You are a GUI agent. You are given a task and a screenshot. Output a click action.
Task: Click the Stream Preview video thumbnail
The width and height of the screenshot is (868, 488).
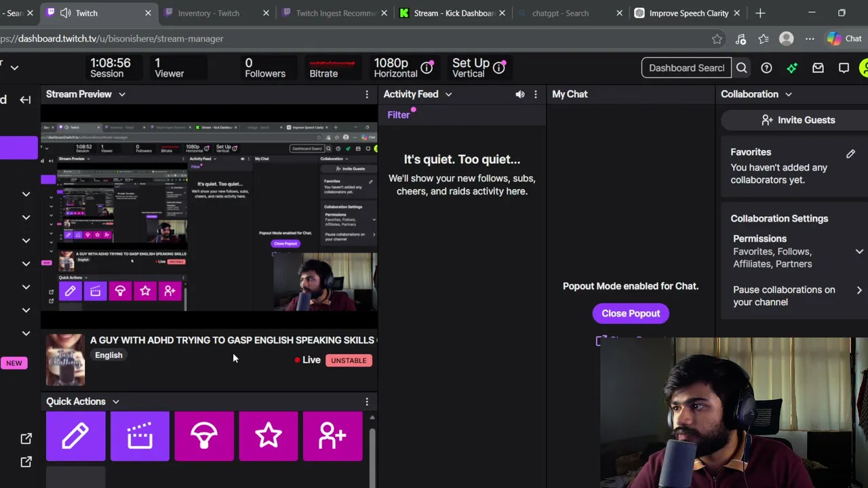(x=209, y=216)
